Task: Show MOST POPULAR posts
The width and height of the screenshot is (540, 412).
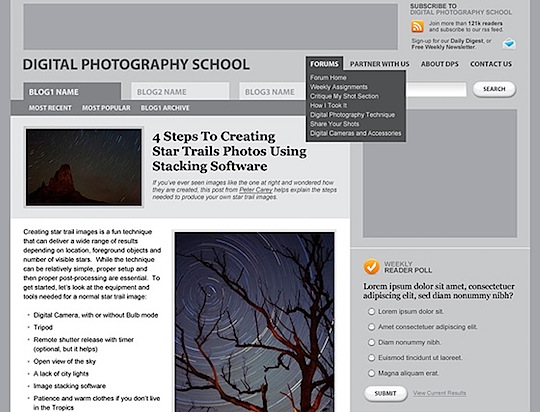Action: coord(106,108)
